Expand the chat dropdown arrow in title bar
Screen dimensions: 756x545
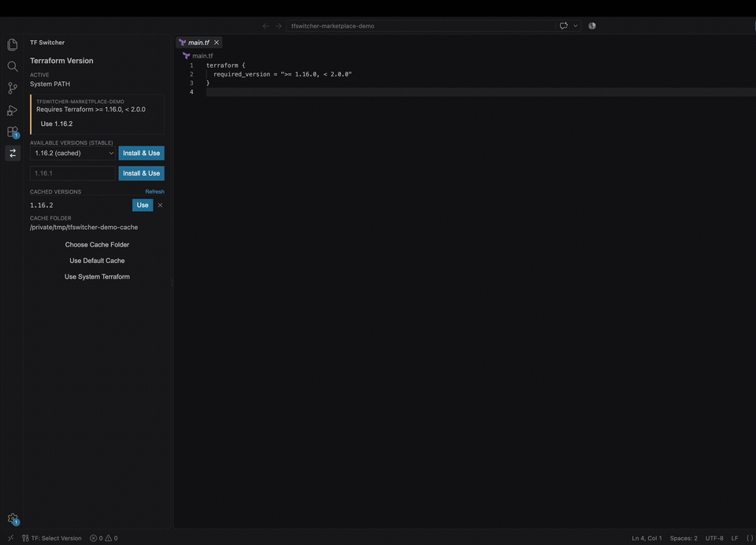tap(575, 25)
